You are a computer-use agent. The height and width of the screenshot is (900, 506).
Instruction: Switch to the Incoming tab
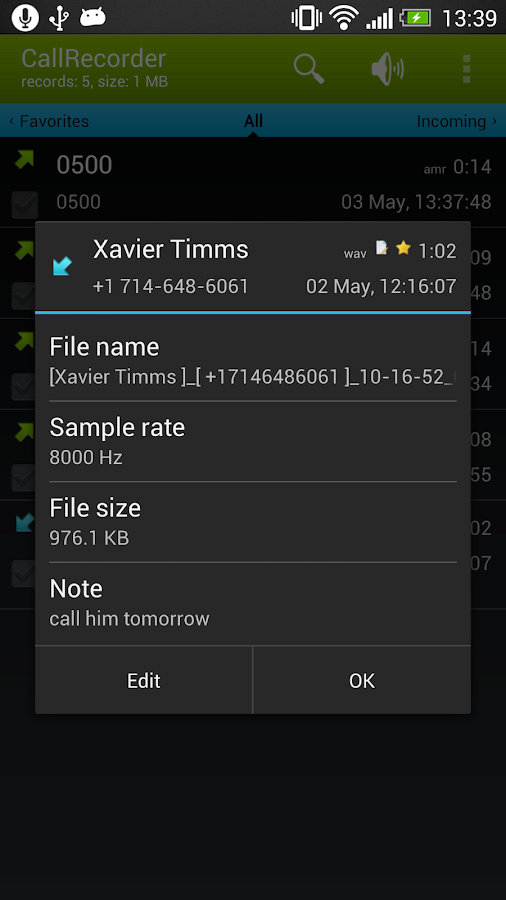(x=456, y=122)
